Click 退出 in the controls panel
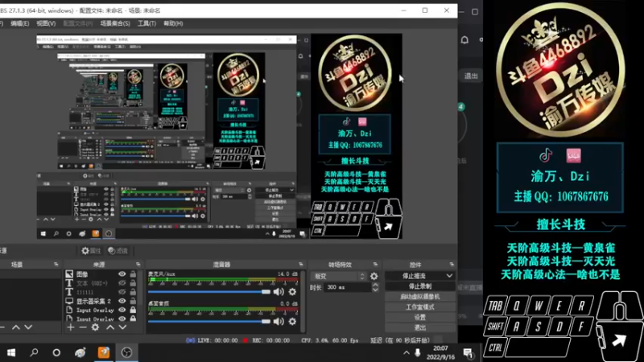Image resolution: width=644 pixels, height=362 pixels. [419, 327]
